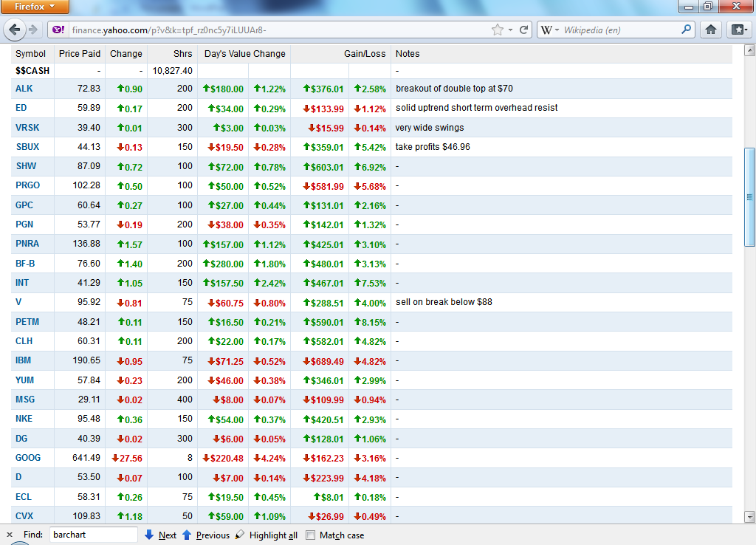Open the CLH ticker link
The width and height of the screenshot is (756, 545).
point(24,341)
